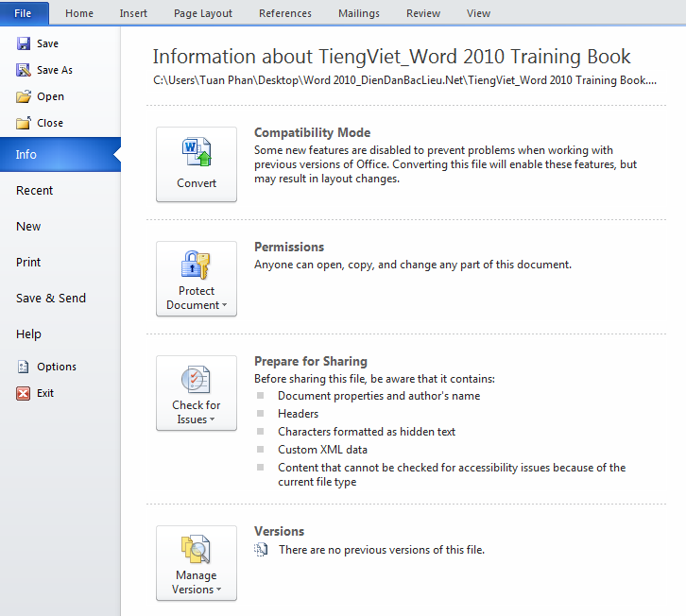Choose New in the sidebar
Image resolution: width=686 pixels, height=616 pixels.
point(28,226)
